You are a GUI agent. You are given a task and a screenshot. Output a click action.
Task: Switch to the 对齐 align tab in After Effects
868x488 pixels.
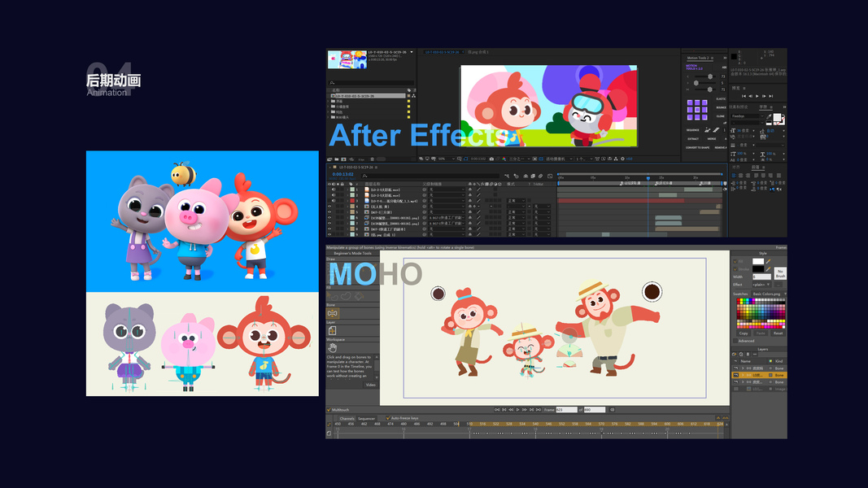click(x=735, y=167)
